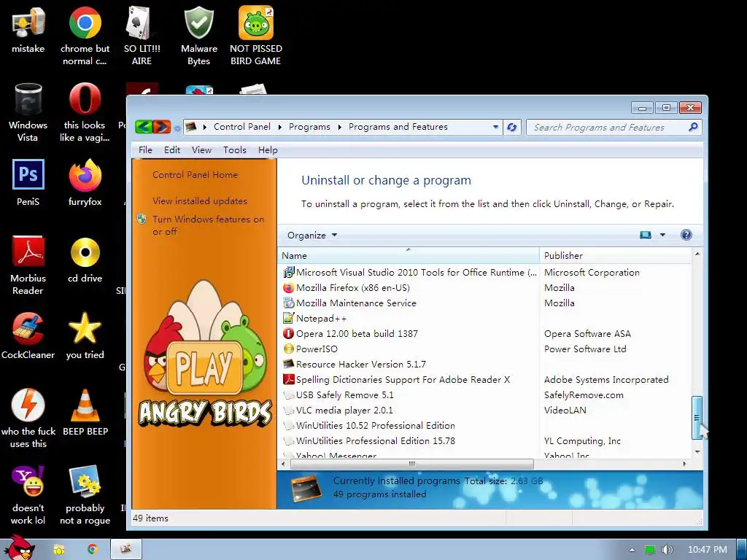Expand the Organize dropdown
Screen dimensions: 747x560
point(312,236)
